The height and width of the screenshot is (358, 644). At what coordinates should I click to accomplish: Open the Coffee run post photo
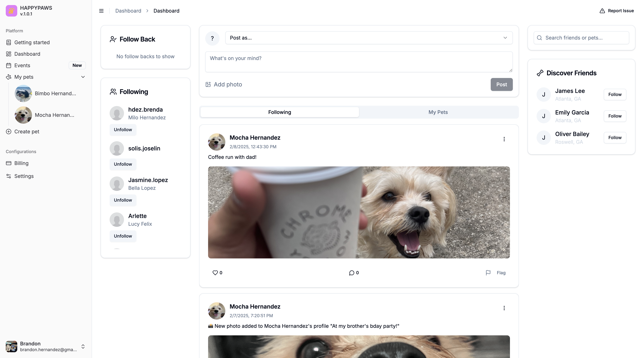359,212
